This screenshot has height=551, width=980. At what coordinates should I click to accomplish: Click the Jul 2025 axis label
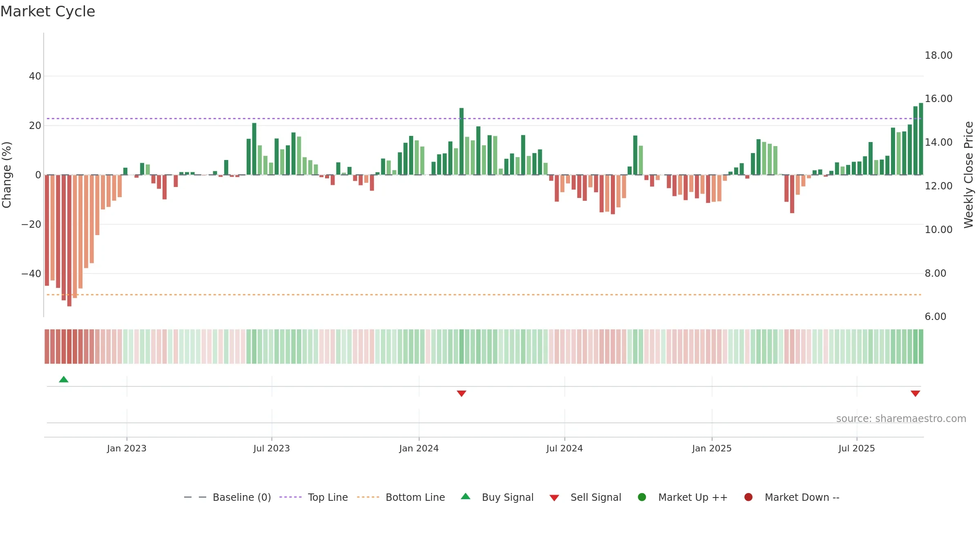(857, 449)
